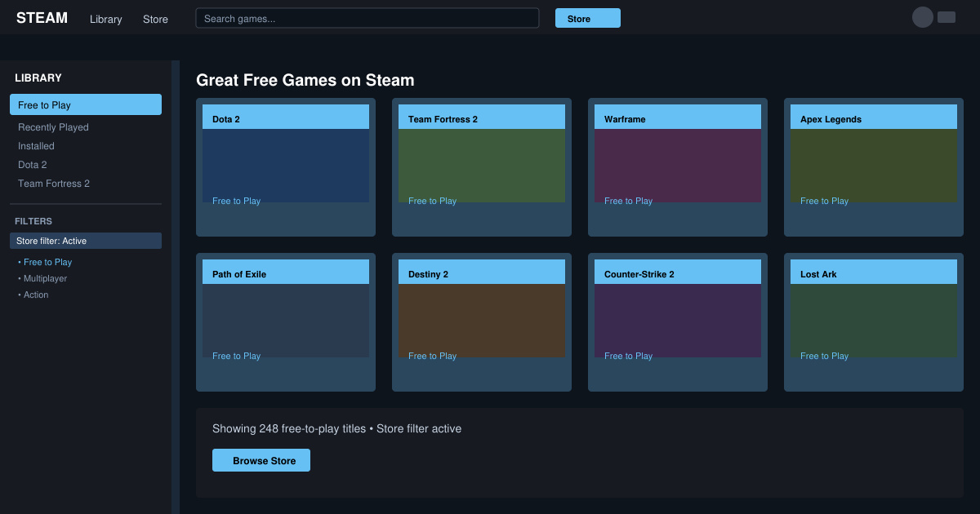Click Free to Play label on Destiny 2 card
The image size is (980, 514).
[x=432, y=356]
